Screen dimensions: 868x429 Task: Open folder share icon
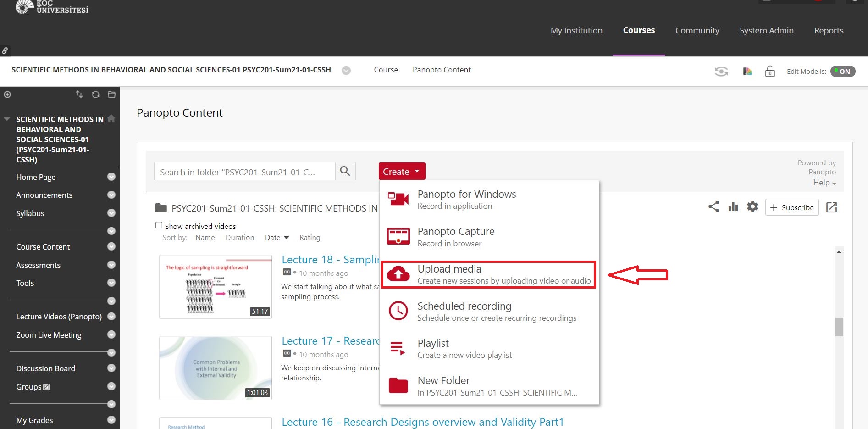(713, 207)
